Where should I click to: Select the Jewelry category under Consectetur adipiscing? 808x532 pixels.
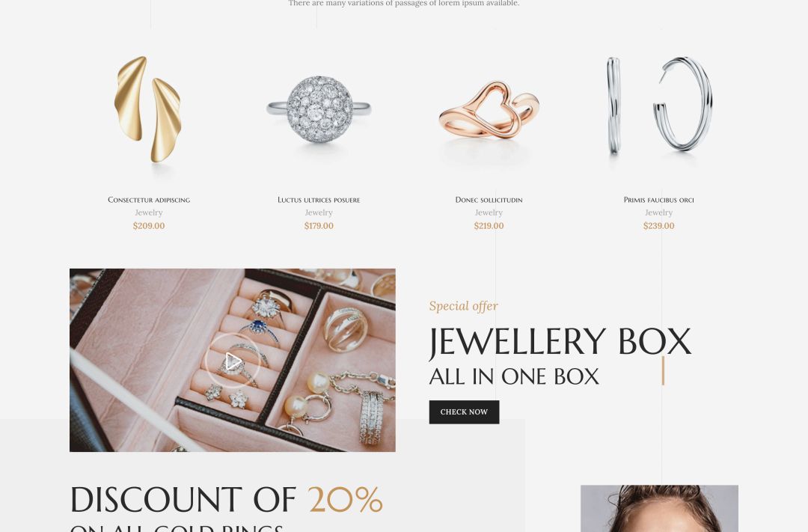(x=149, y=213)
